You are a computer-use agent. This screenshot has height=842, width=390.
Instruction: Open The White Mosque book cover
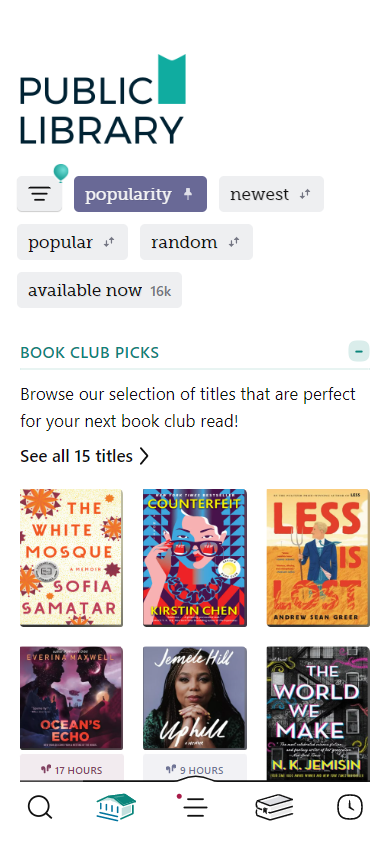pyautogui.click(x=71, y=557)
